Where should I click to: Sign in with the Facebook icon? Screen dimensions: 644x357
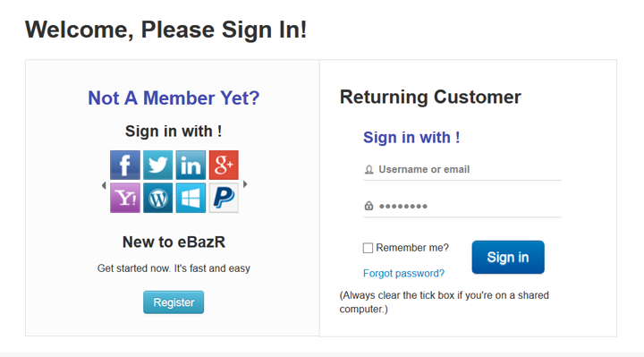(x=125, y=166)
